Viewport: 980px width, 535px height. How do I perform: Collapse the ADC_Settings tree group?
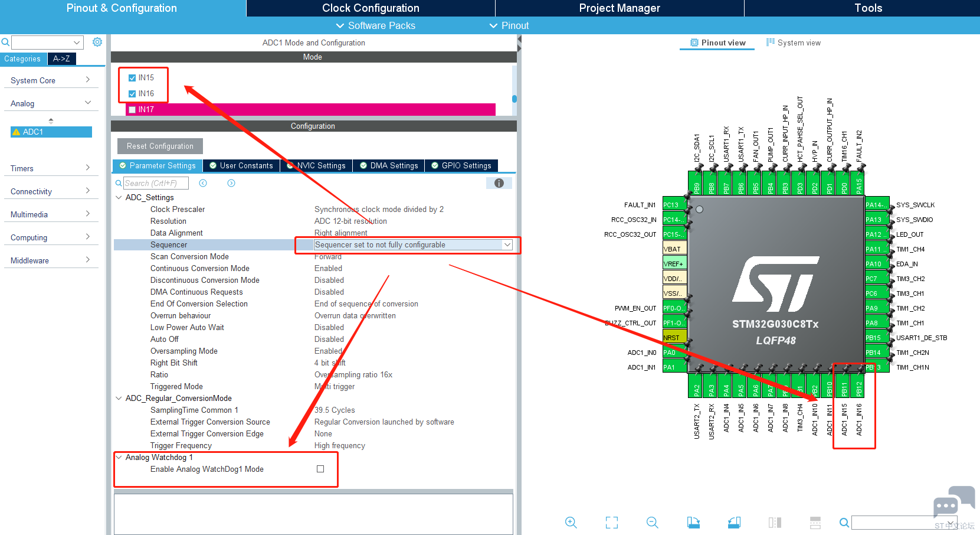119,197
